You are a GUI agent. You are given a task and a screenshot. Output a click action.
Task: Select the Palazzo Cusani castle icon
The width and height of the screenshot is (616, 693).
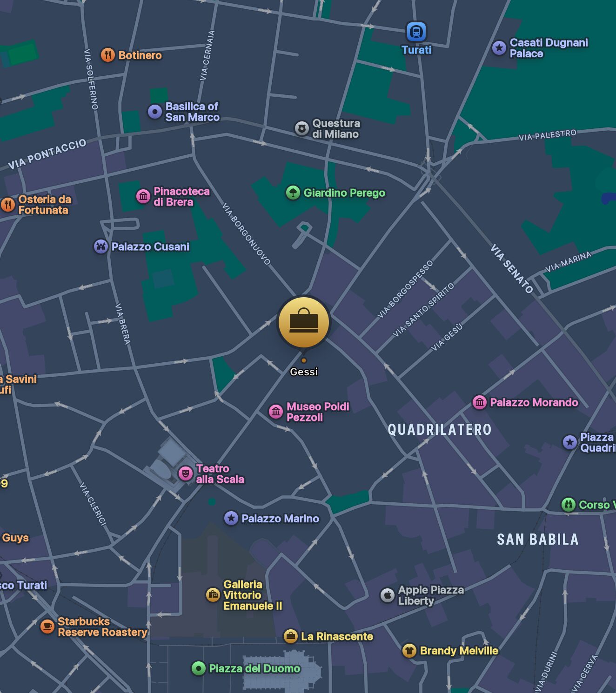tap(100, 247)
